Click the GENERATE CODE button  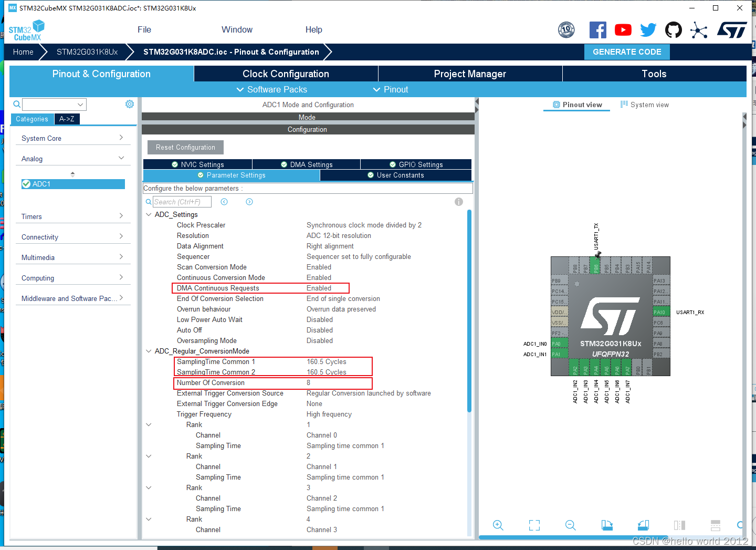[x=627, y=51]
